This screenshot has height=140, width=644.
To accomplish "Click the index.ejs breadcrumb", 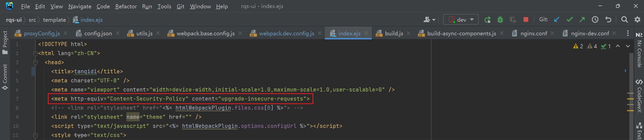I will (88, 20).
